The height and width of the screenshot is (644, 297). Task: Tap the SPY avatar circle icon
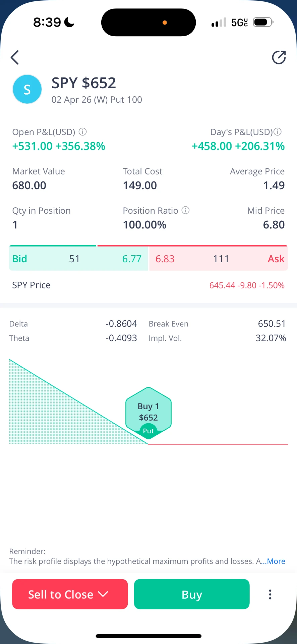click(27, 89)
